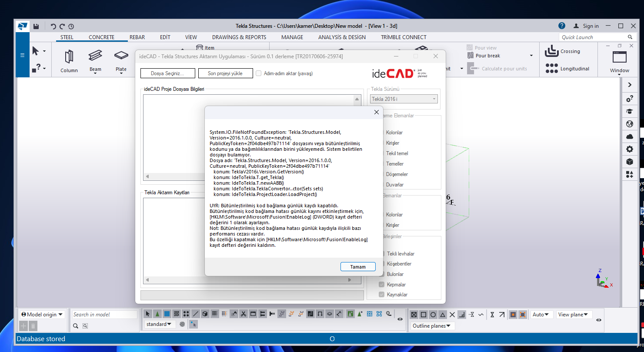Switch to the ANALYSIS & DESIGN tab

point(342,37)
